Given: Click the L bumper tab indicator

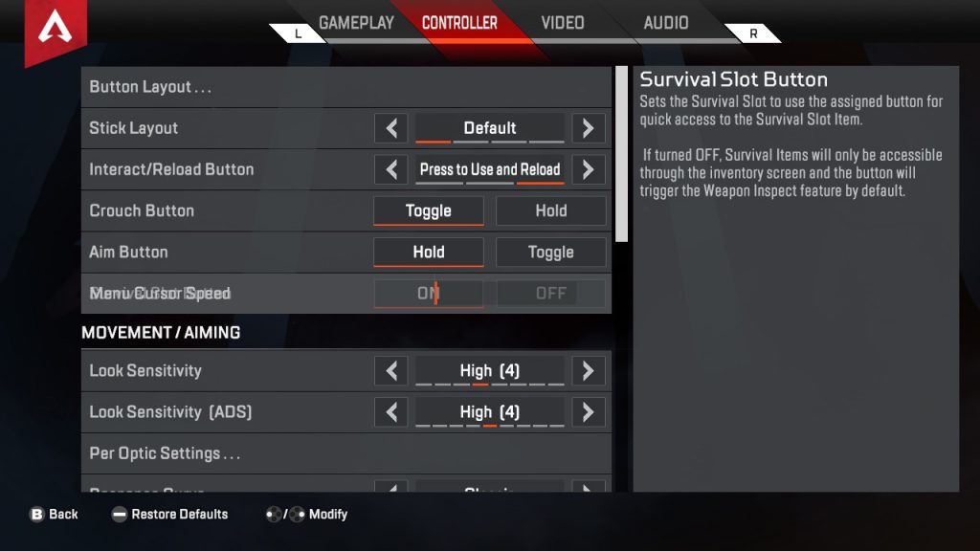Looking at the screenshot, I should coord(299,33).
